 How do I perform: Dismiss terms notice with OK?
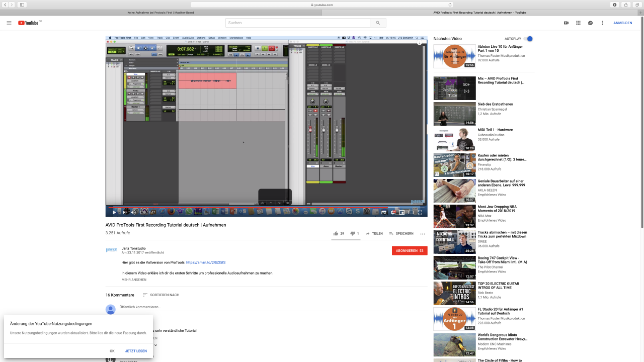pyautogui.click(x=112, y=351)
